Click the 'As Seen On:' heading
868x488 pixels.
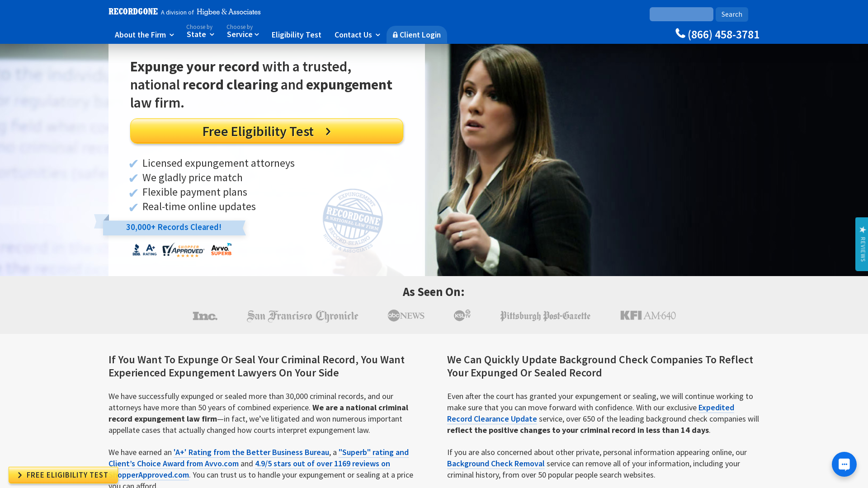click(434, 292)
